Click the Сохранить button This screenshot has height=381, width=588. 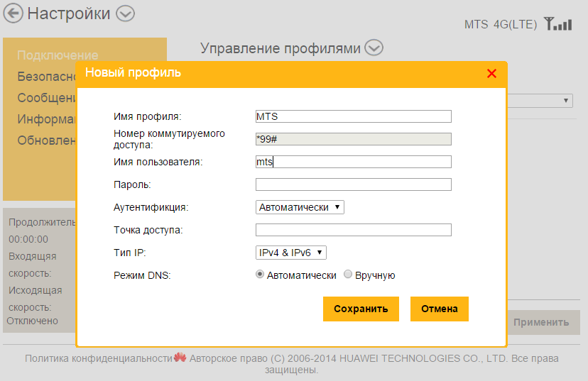pos(361,309)
